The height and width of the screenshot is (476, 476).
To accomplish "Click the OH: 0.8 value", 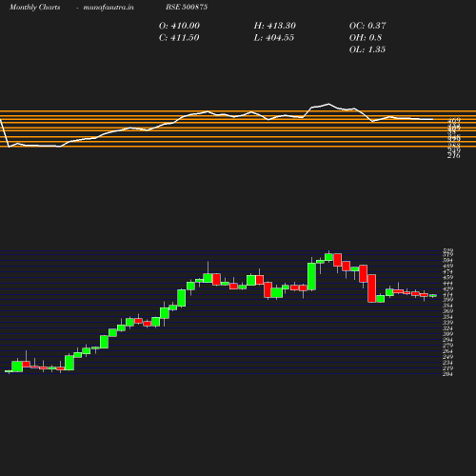I will [x=366, y=38].
